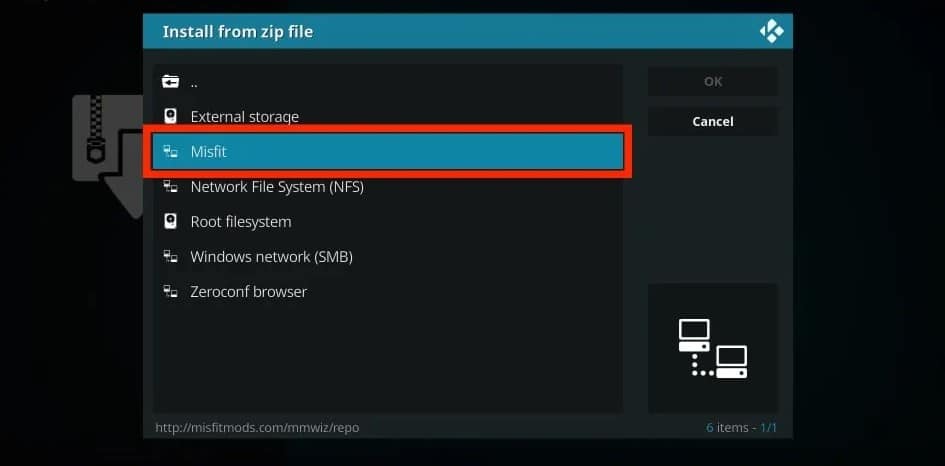Select the highlighted Misfit source
The width and height of the screenshot is (945, 466).
point(388,152)
